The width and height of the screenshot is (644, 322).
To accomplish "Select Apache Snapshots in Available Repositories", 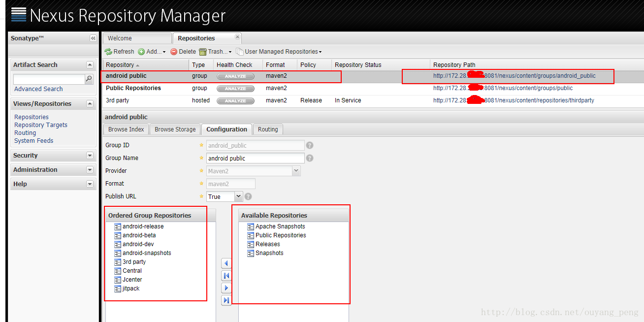I will click(280, 226).
